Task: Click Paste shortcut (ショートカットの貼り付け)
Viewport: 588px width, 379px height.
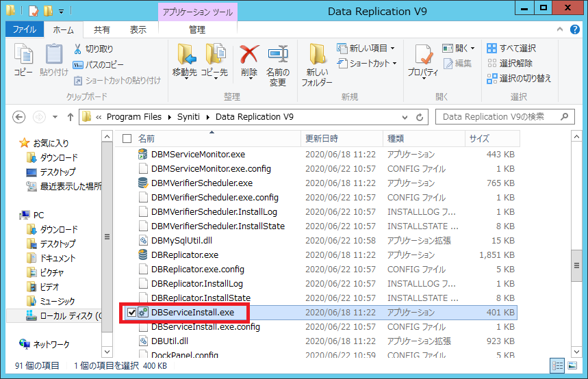Action: [117, 80]
